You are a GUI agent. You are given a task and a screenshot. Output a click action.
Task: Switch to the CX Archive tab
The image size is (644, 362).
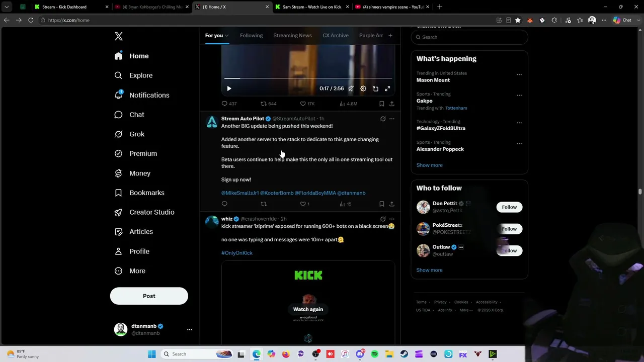pos(336,35)
